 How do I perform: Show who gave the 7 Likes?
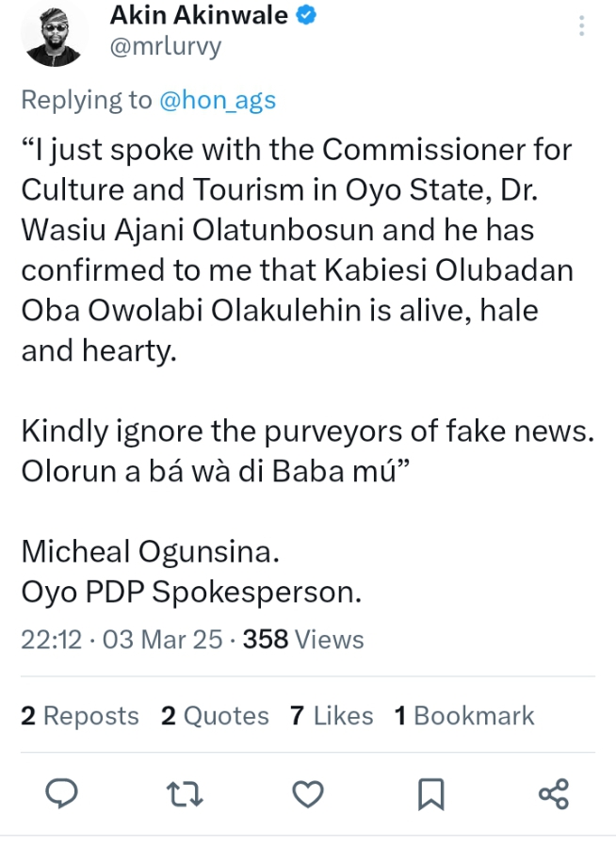point(332,716)
